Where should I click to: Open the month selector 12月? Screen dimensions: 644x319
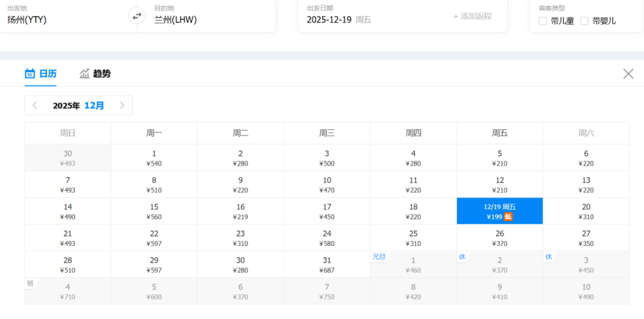pos(94,105)
